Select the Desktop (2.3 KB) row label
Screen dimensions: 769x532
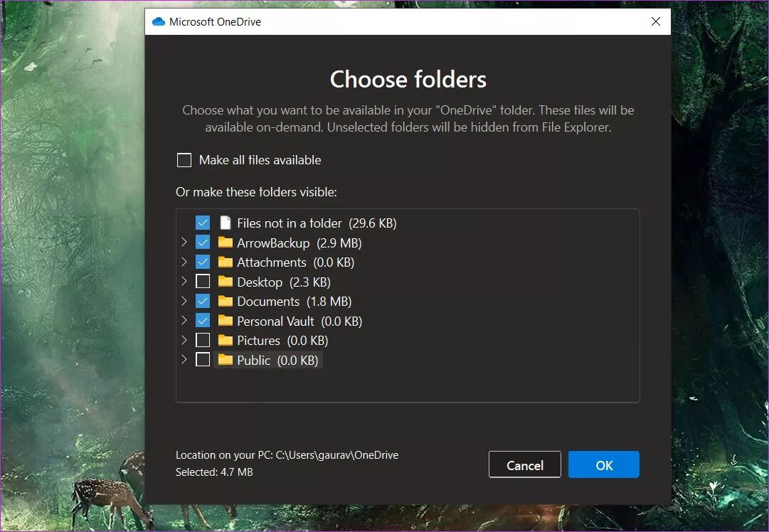click(x=283, y=282)
